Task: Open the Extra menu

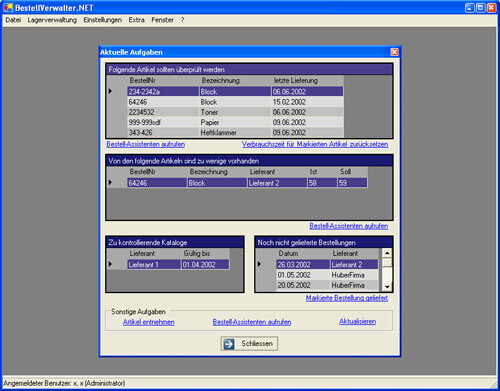Action: point(136,20)
